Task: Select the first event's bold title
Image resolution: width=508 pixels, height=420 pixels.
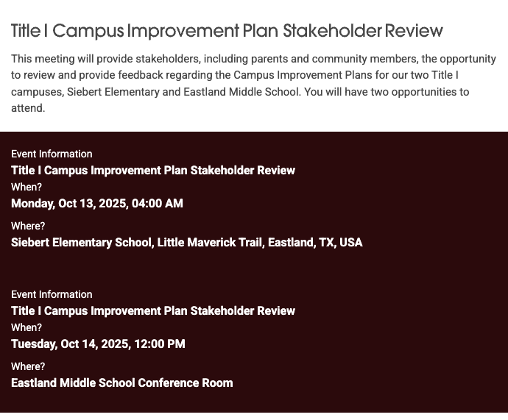Action: [153, 171]
